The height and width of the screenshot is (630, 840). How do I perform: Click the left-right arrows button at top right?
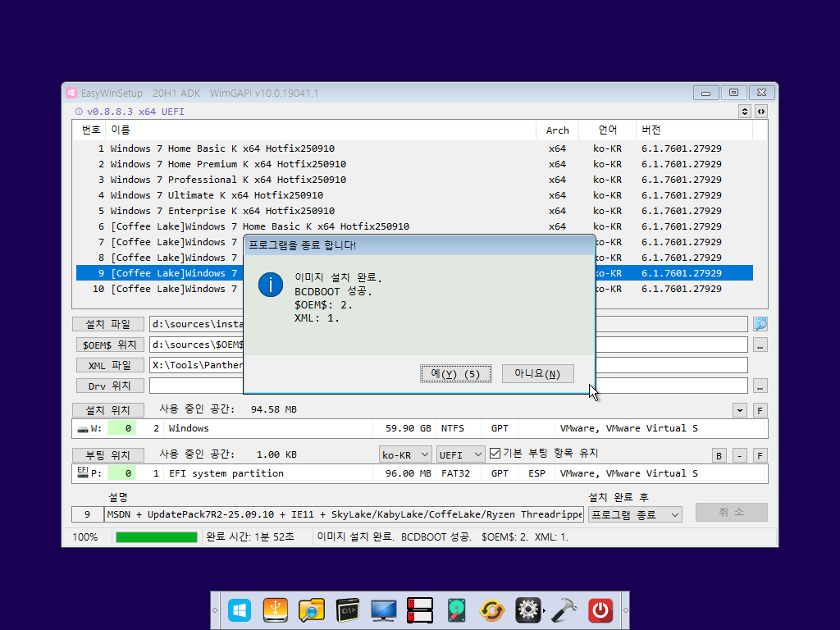(x=761, y=112)
